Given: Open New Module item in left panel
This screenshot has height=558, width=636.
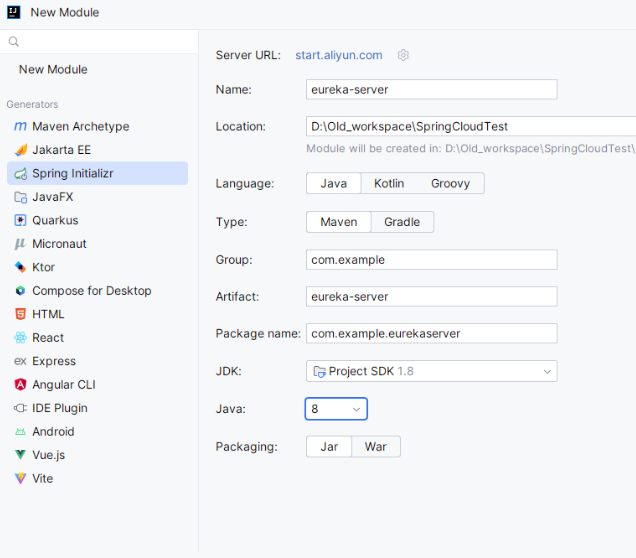Looking at the screenshot, I should (53, 70).
